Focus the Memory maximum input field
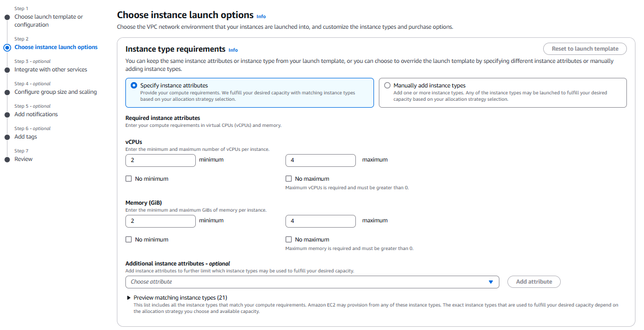Image resolution: width=644 pixels, height=330 pixels. click(321, 221)
